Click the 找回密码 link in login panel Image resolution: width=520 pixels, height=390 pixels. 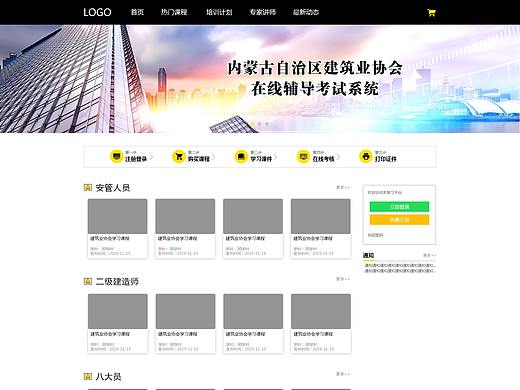coord(375,235)
